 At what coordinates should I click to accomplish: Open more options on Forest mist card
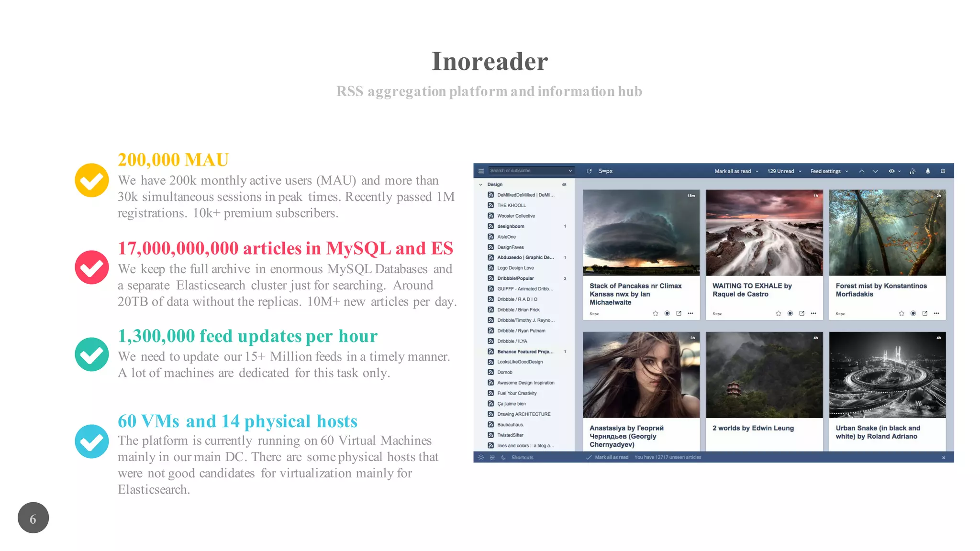point(936,313)
